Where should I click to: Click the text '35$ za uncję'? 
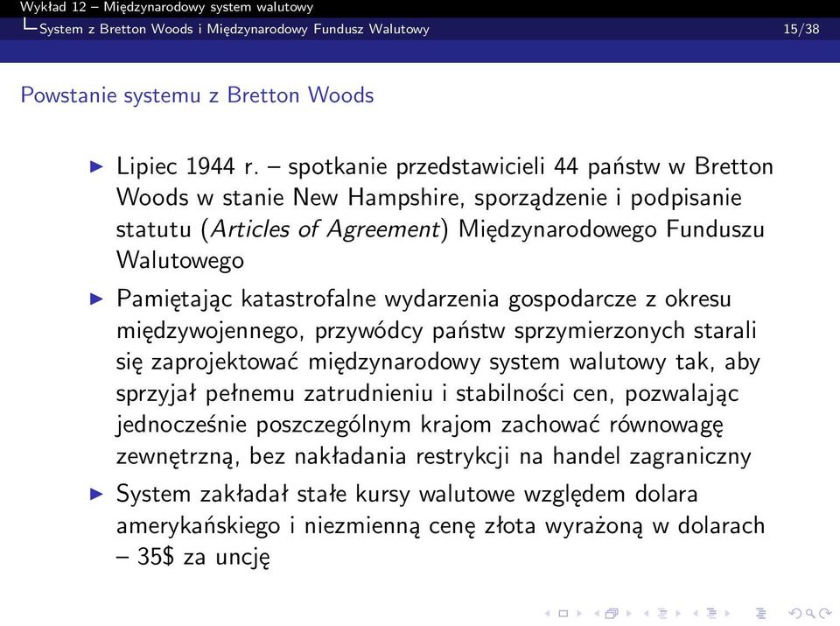click(x=204, y=557)
